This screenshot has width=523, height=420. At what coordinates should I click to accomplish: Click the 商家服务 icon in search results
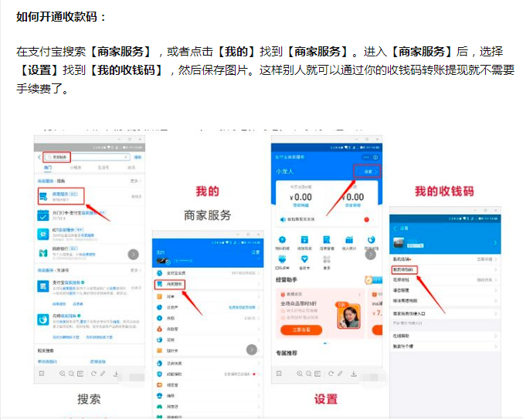pyautogui.click(x=44, y=195)
